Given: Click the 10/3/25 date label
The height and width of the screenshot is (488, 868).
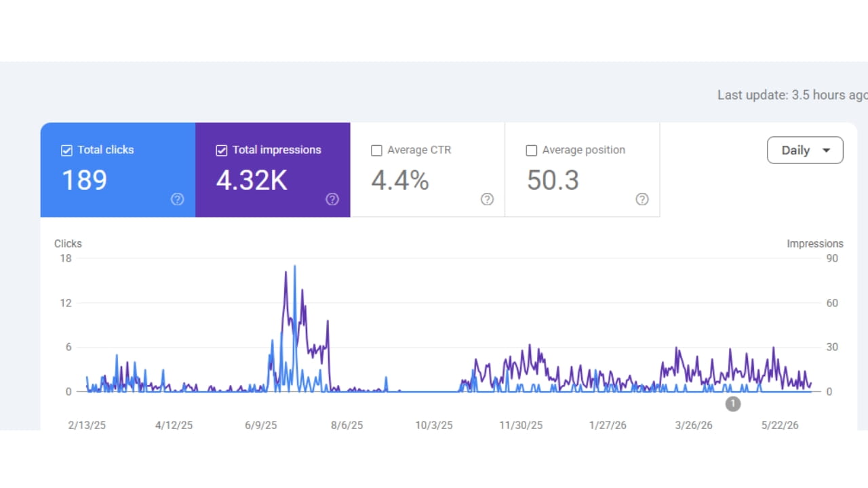Looking at the screenshot, I should point(433,426).
